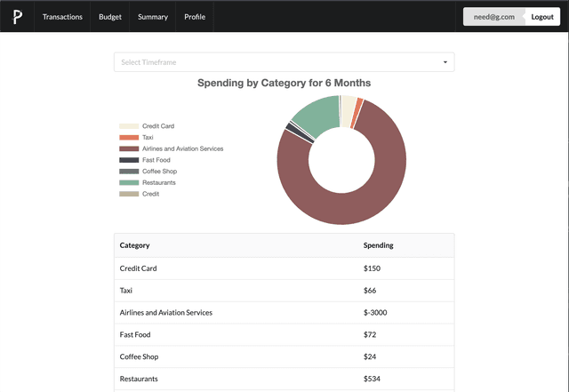This screenshot has height=392, width=569.
Task: Go to the Budget tab
Action: tap(110, 17)
